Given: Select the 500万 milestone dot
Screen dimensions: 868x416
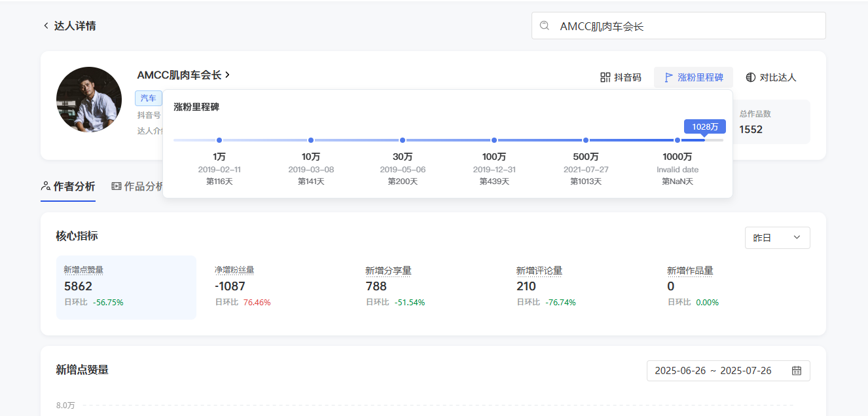Looking at the screenshot, I should (586, 140).
